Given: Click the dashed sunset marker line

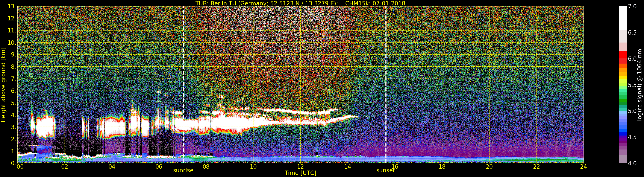Looking at the screenshot, I should coord(386,85).
